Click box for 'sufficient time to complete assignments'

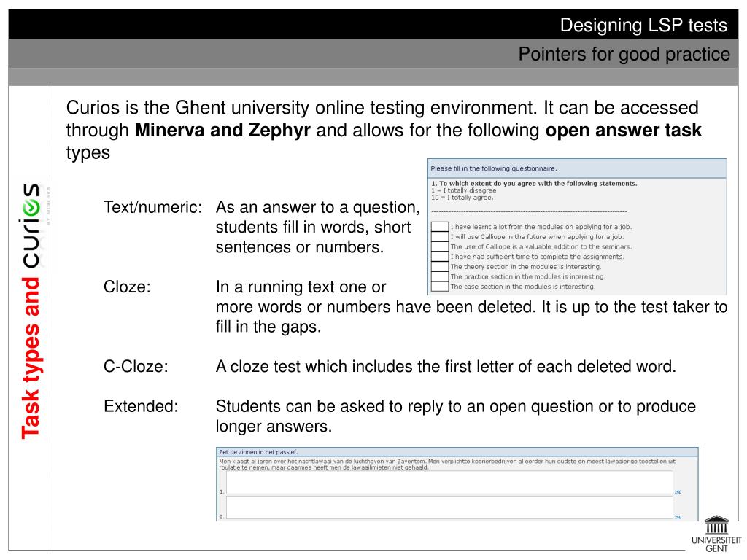(440, 257)
